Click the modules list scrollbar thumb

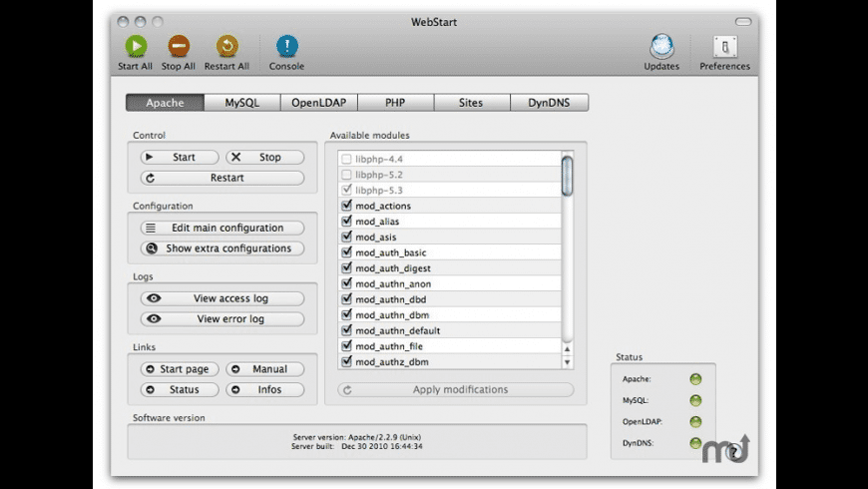click(x=567, y=176)
